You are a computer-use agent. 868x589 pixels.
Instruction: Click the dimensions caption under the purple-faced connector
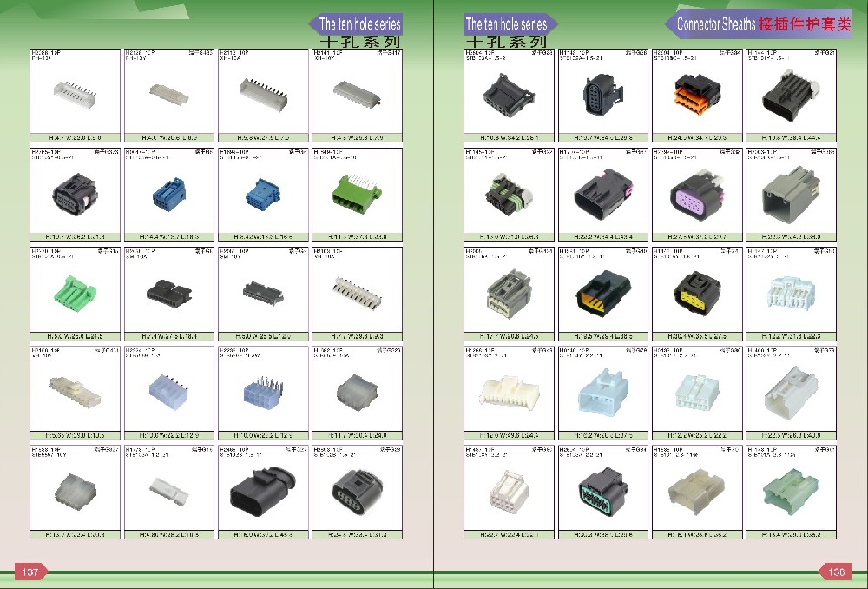pyautogui.click(x=697, y=236)
